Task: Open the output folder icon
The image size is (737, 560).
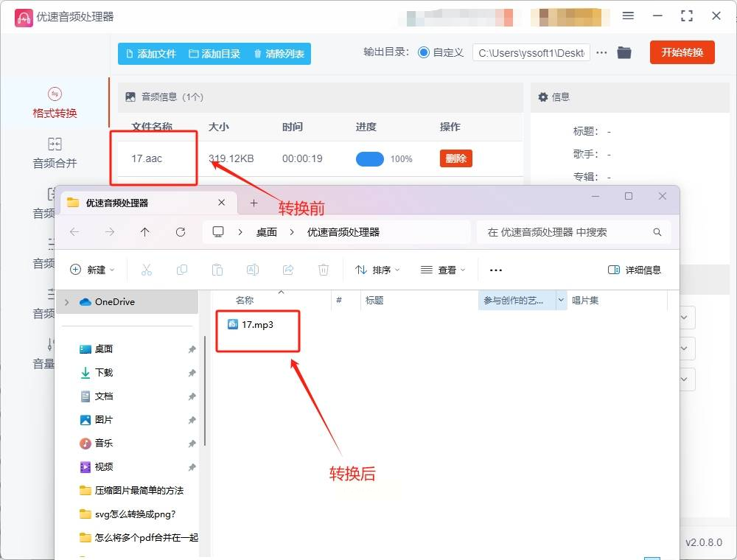Action: click(x=624, y=52)
